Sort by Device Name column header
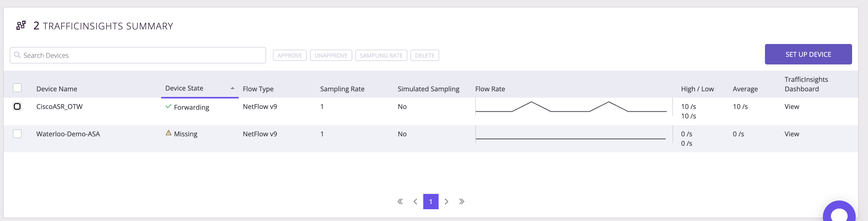This screenshot has width=868, height=221. (x=57, y=89)
